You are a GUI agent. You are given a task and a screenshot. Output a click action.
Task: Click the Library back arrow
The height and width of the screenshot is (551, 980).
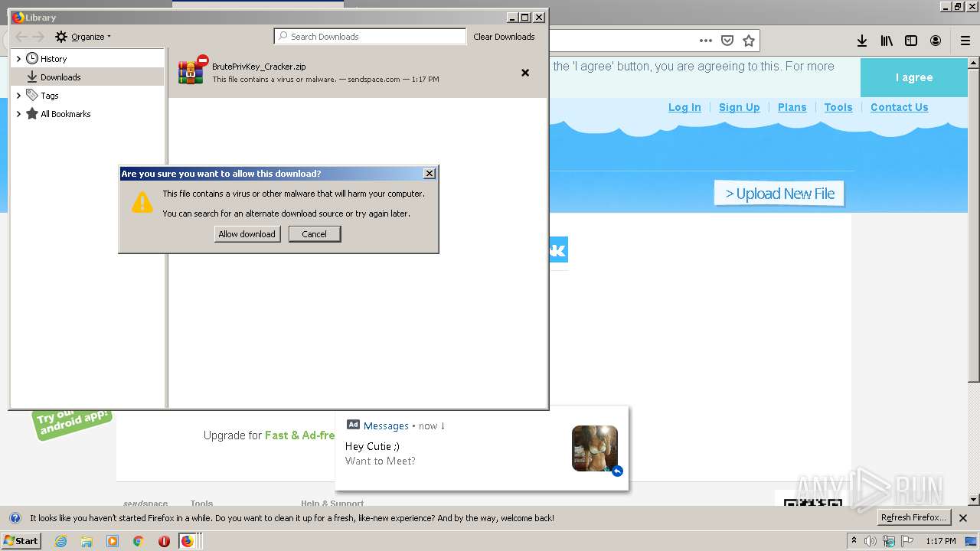pos(21,37)
